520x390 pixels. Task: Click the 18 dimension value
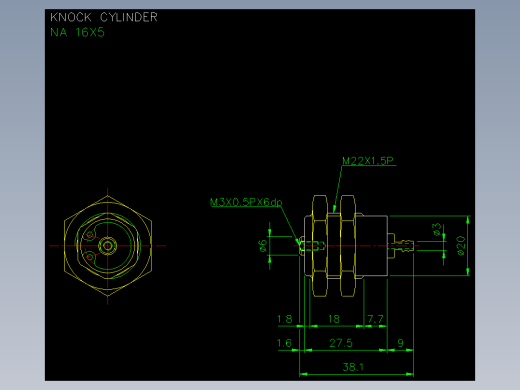point(334,319)
